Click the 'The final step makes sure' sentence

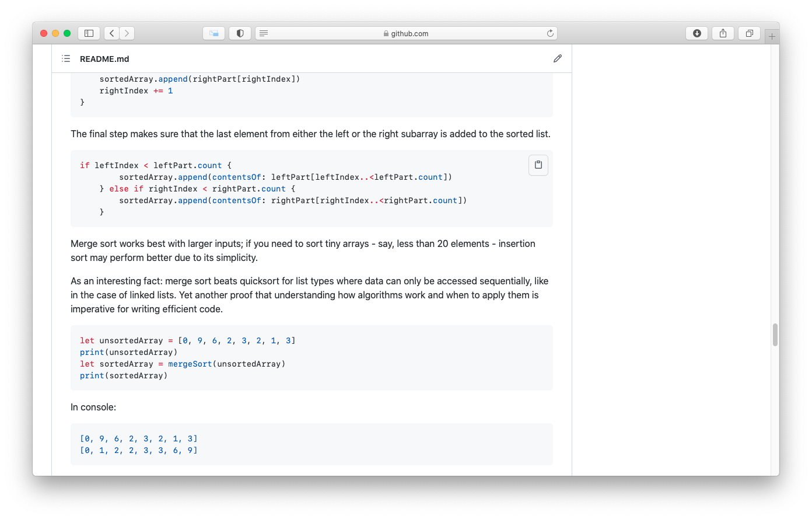(310, 134)
